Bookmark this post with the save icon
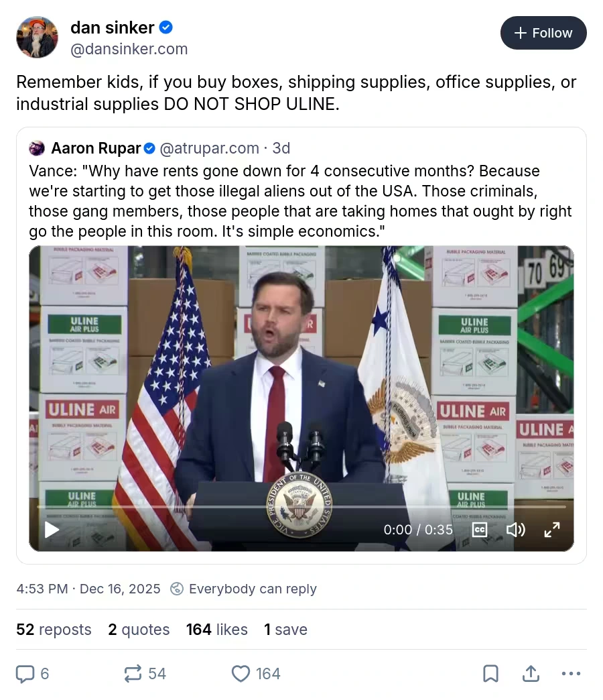 click(x=490, y=673)
